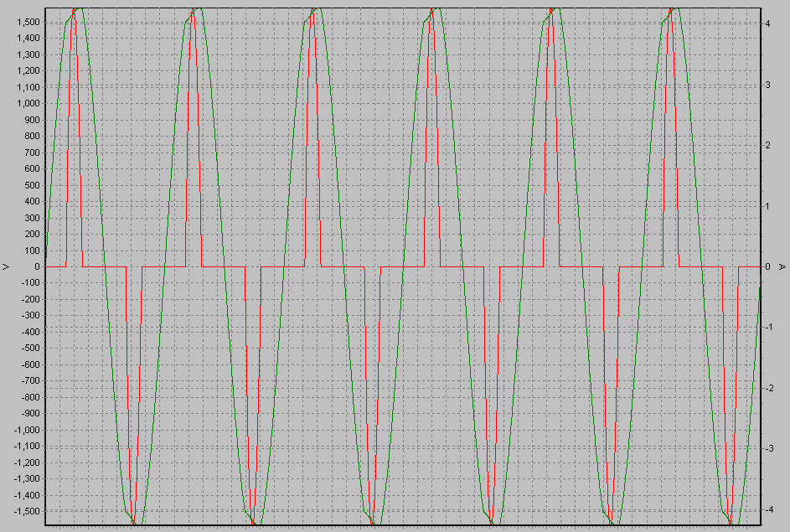Image resolution: width=790 pixels, height=532 pixels.
Task: Click the 2 tick label on right axis
Action: (768, 145)
